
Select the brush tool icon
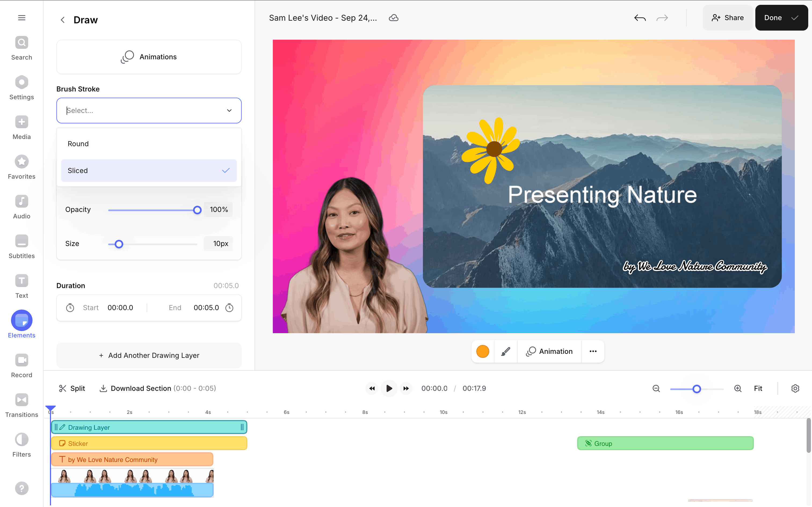click(505, 351)
